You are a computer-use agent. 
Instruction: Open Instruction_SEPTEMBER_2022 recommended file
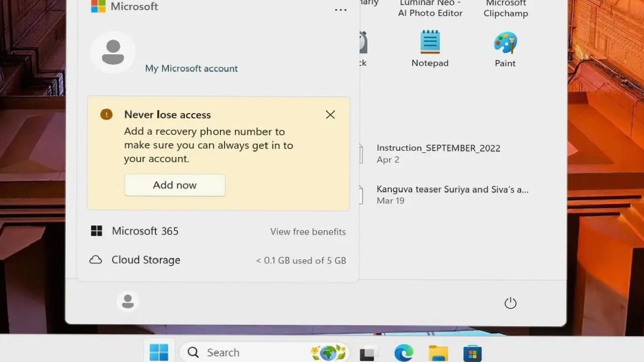[438, 153]
